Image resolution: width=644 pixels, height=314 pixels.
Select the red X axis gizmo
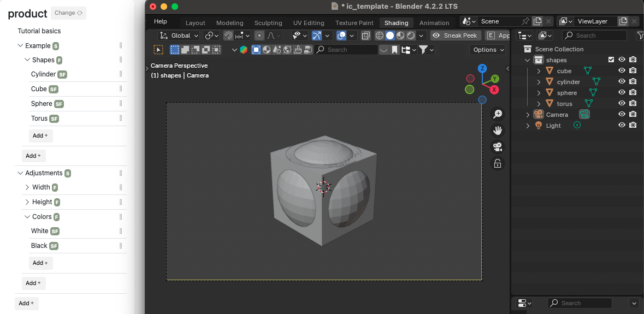tap(494, 90)
